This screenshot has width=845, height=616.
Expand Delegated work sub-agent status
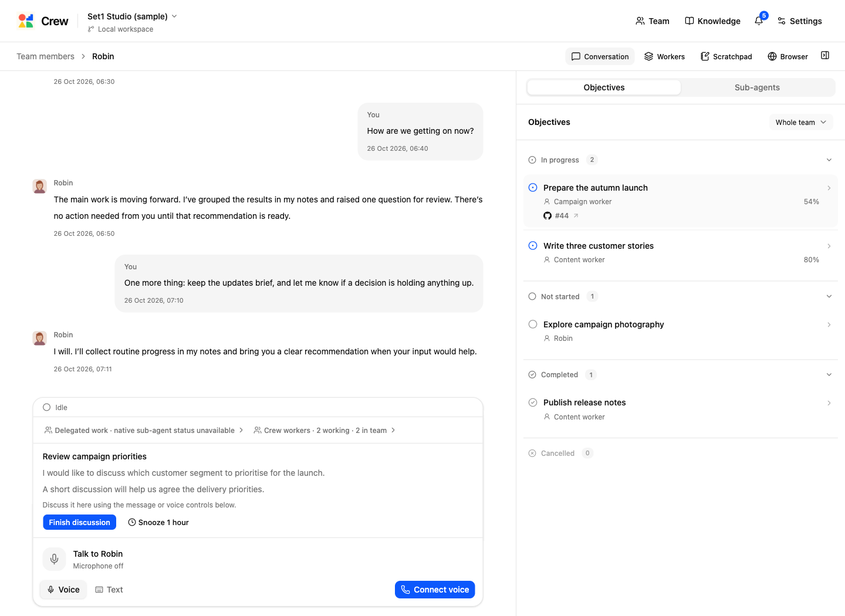tap(144, 430)
